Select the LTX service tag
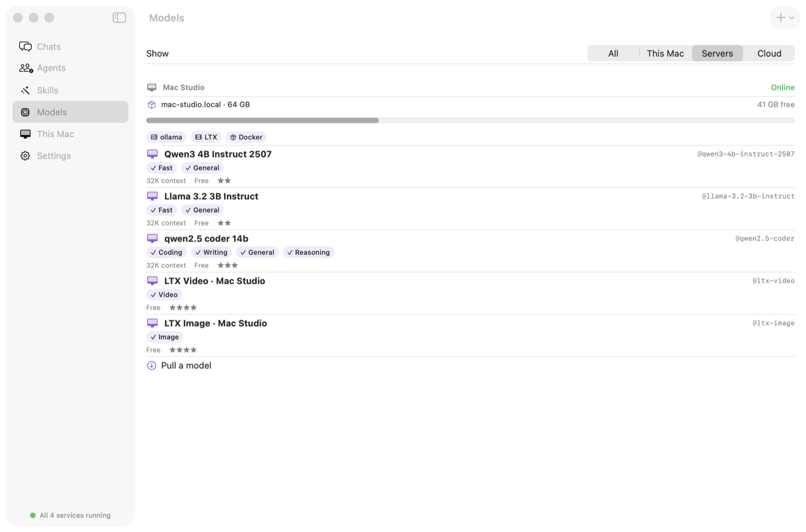This screenshot has width=806, height=532. [206, 137]
